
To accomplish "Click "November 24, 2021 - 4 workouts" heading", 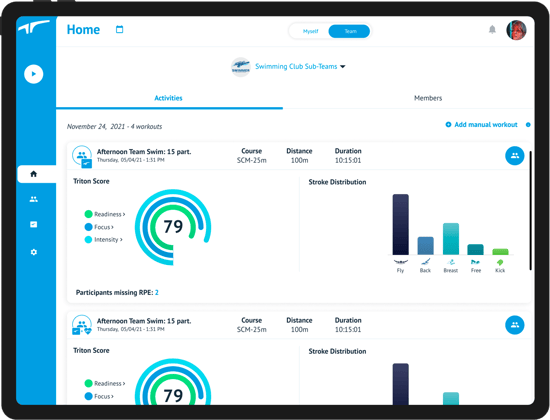I will [x=114, y=126].
